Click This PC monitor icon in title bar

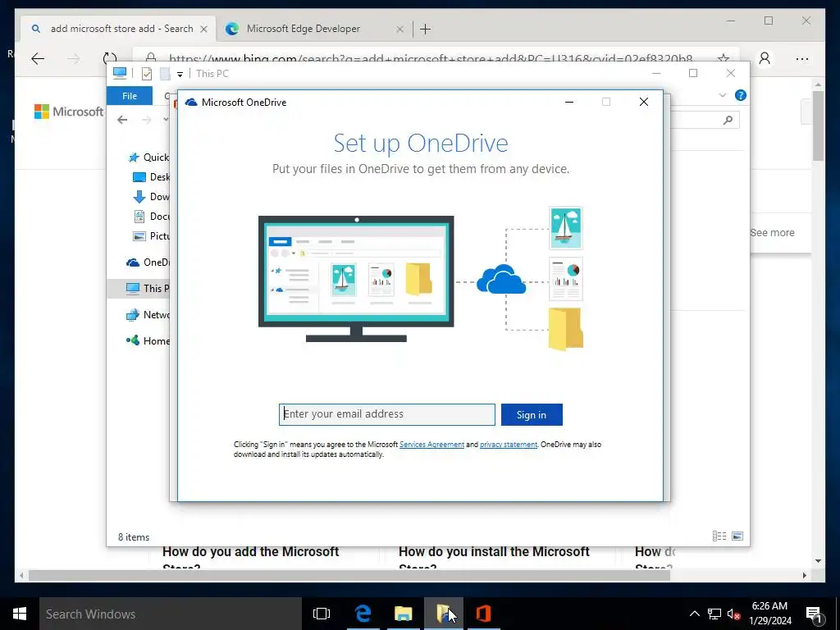[120, 73]
